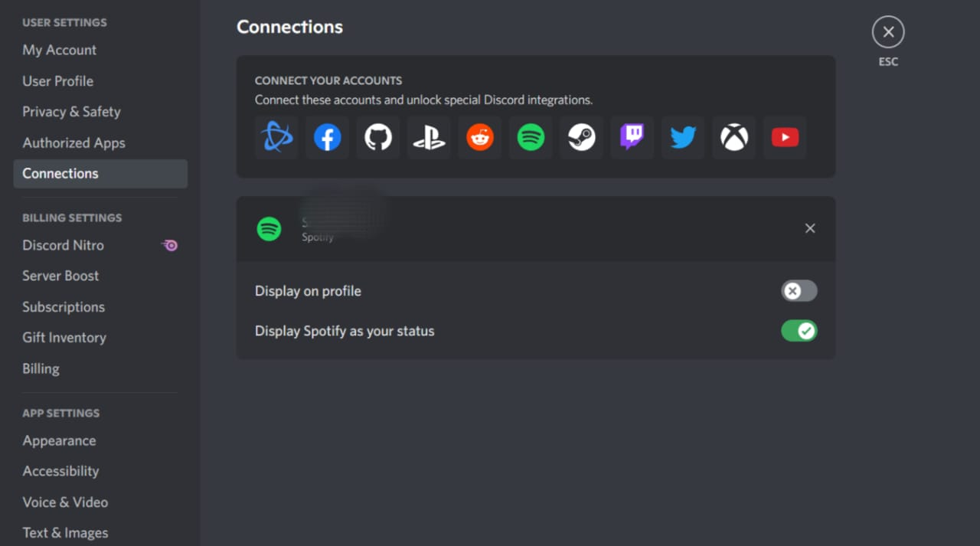
Task: Connect a PlayStation Network account
Action: coord(429,138)
